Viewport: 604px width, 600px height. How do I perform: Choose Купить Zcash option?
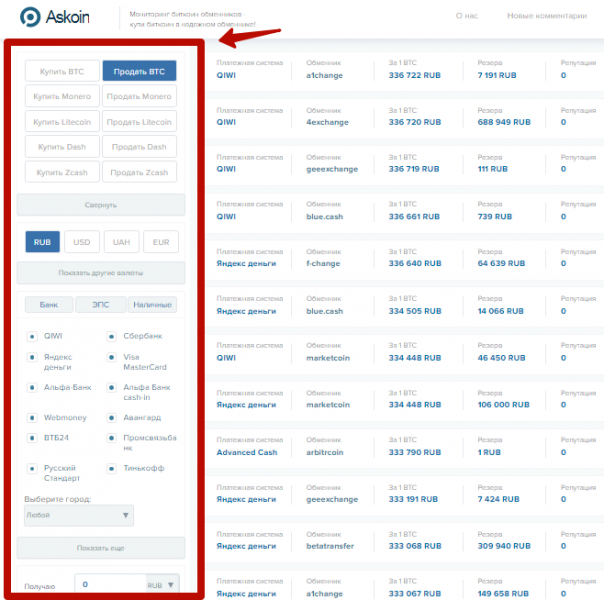point(62,172)
